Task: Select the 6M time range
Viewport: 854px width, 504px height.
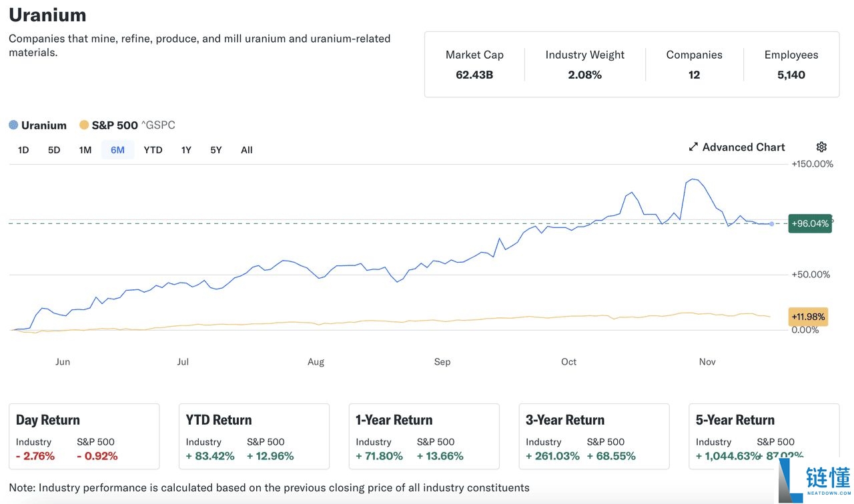Action: point(117,150)
